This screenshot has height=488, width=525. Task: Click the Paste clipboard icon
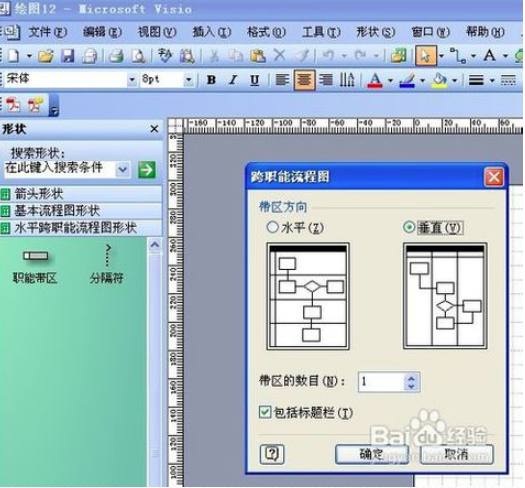tap(258, 56)
